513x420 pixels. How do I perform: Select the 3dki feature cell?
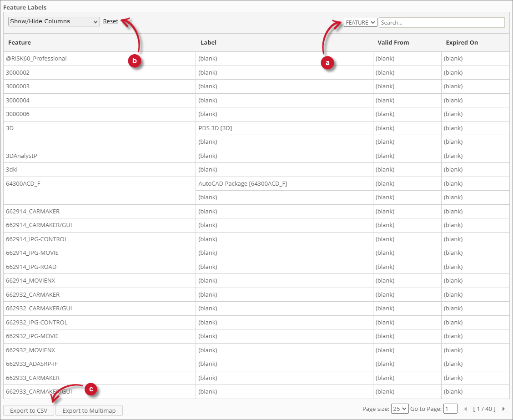[100, 170]
